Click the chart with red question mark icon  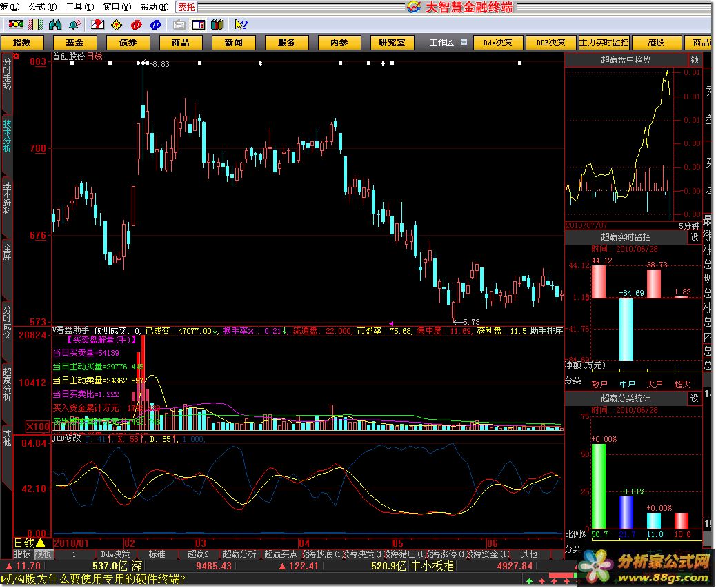[x=98, y=24]
